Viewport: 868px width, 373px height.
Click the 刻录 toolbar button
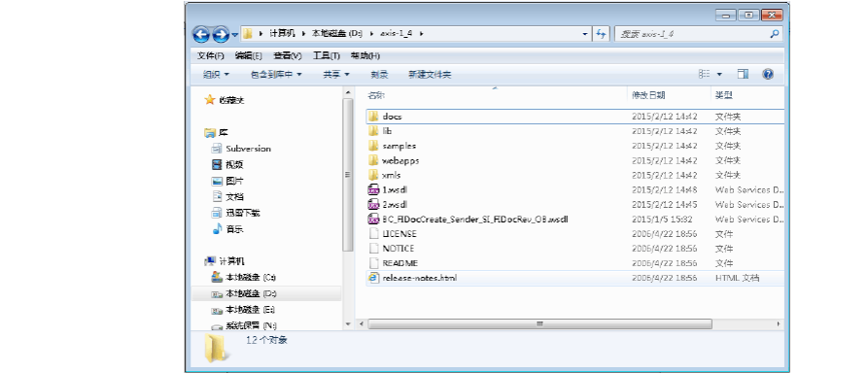379,74
